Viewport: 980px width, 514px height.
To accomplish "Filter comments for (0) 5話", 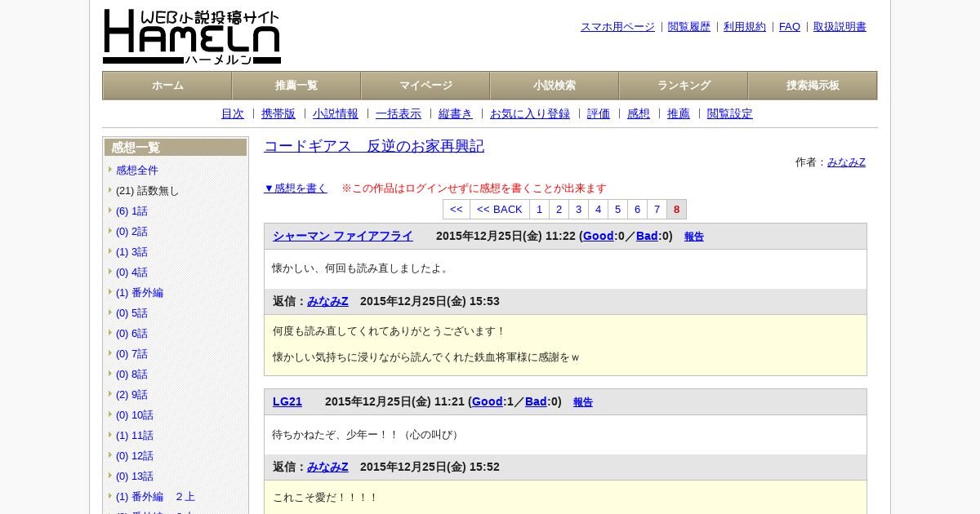I will coord(131,313).
